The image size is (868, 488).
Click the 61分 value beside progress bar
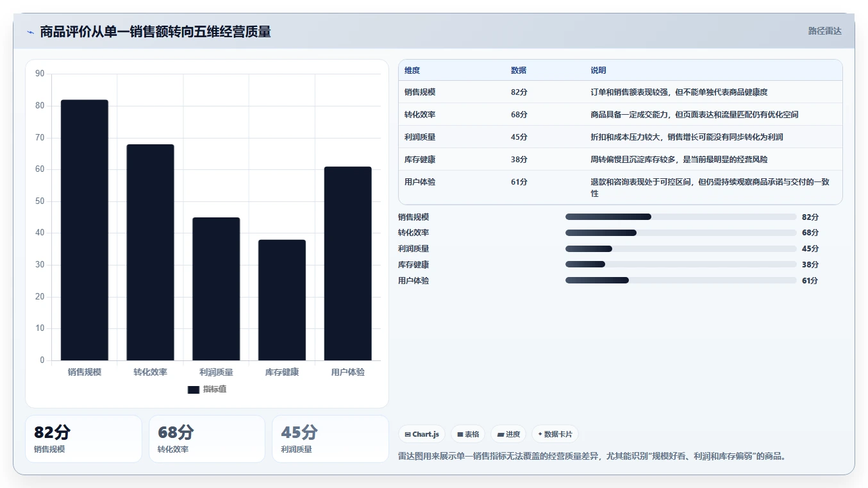(x=810, y=280)
